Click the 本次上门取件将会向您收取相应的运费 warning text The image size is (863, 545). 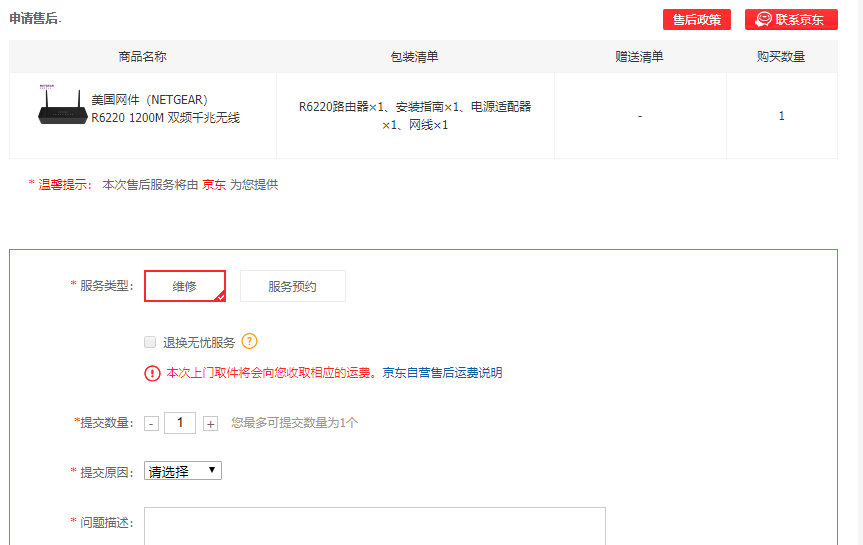tap(272, 373)
